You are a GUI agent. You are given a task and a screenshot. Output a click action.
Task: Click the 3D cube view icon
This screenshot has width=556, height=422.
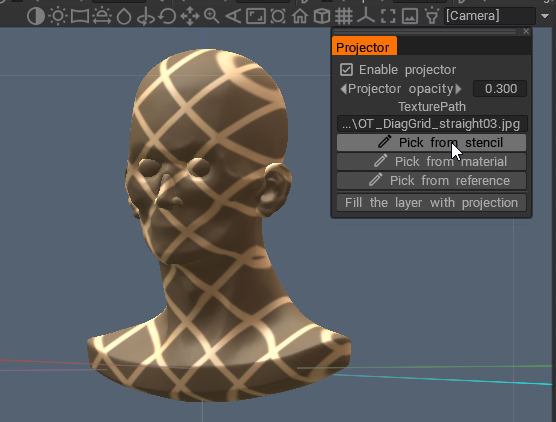pyautogui.click(x=322, y=16)
